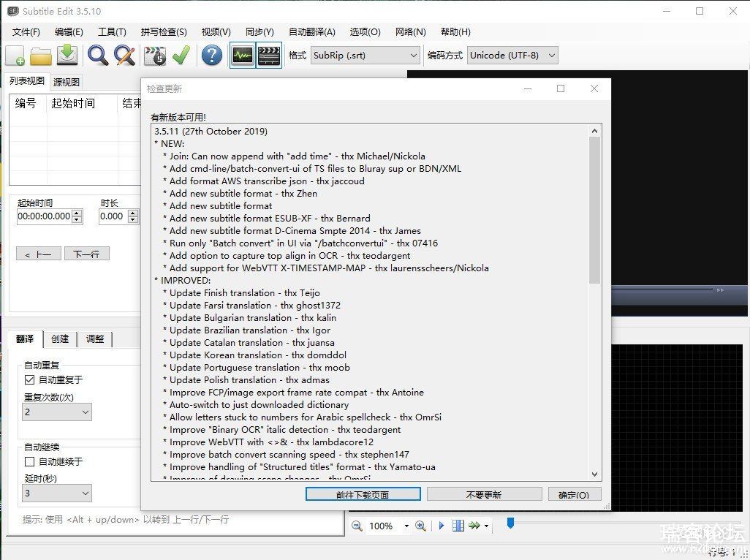Expand the 重复次数 dropdown showing 2
Screen dimensions: 750x560
coord(57,412)
